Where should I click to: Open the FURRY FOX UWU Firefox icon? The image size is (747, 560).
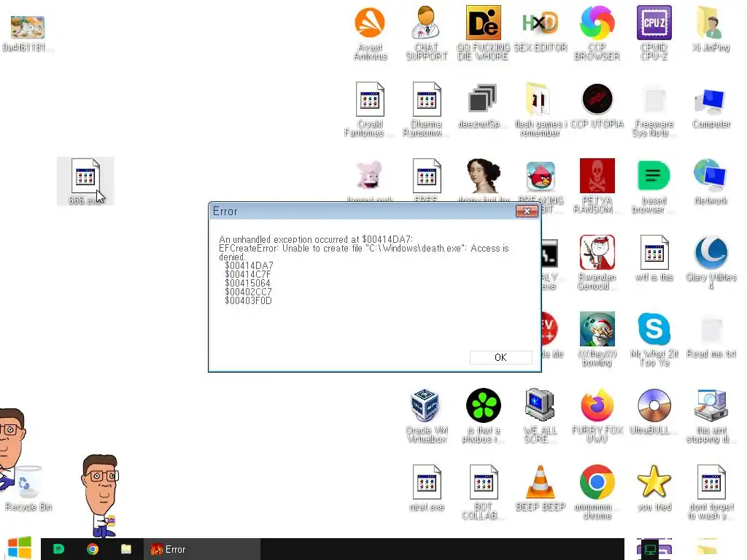click(x=597, y=416)
